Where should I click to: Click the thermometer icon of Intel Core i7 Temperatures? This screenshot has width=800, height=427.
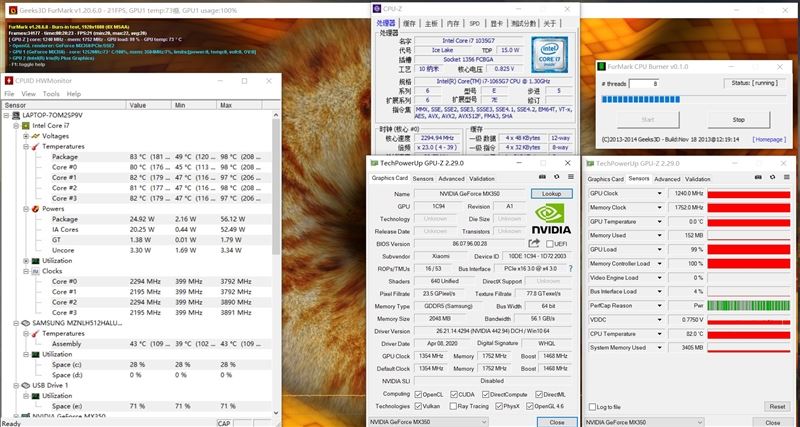point(36,146)
